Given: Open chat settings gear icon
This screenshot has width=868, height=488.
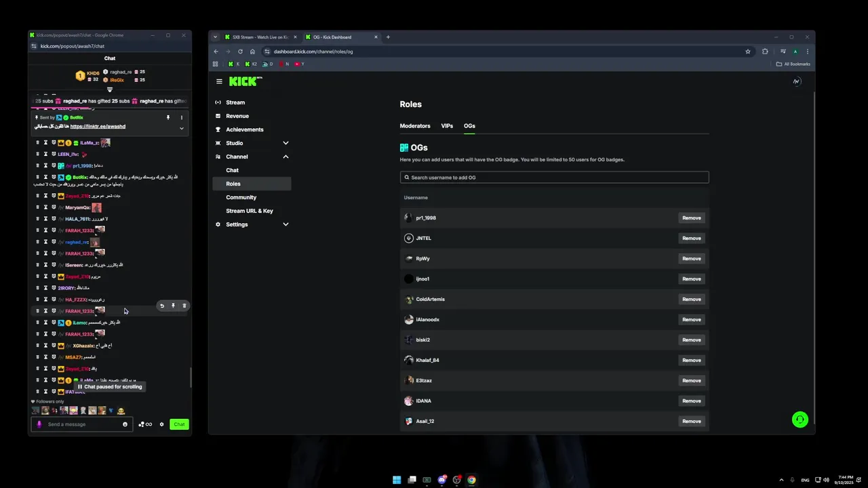Looking at the screenshot, I should tap(161, 424).
